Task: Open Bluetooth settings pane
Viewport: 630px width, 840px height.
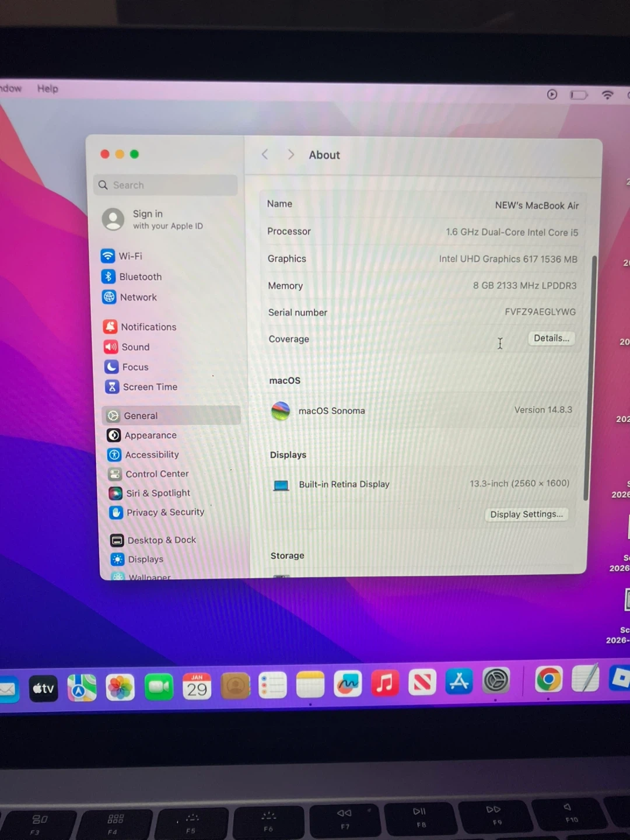Action: (140, 276)
